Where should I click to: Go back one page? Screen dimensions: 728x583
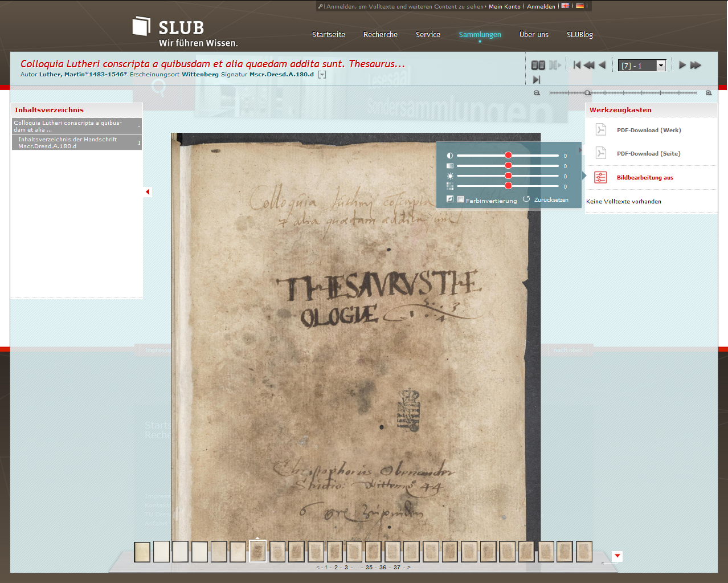click(602, 66)
